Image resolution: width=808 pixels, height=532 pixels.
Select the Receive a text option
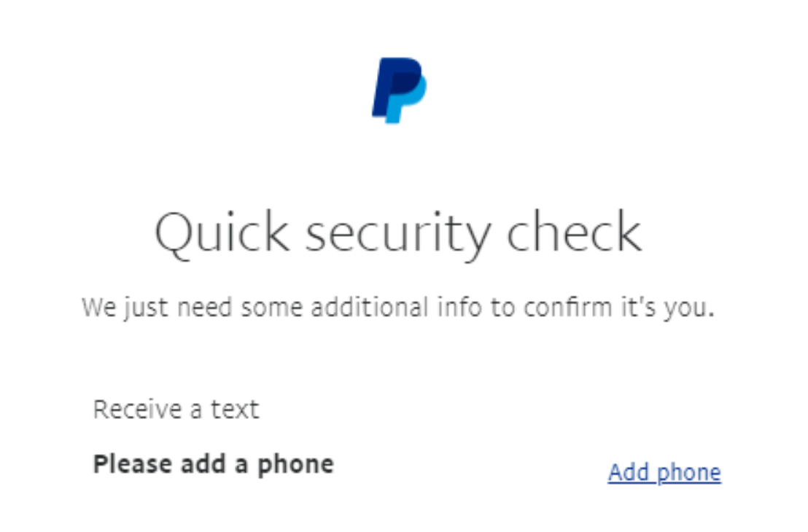(x=176, y=410)
